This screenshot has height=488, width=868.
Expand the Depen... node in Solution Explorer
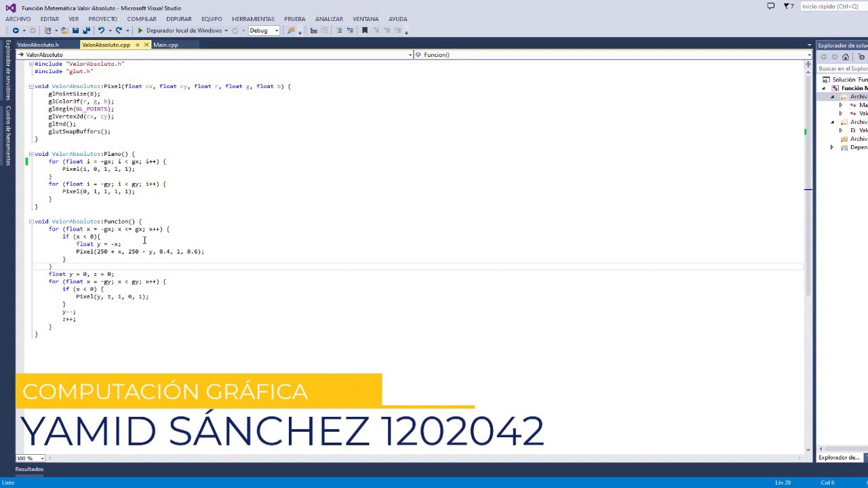pos(832,147)
